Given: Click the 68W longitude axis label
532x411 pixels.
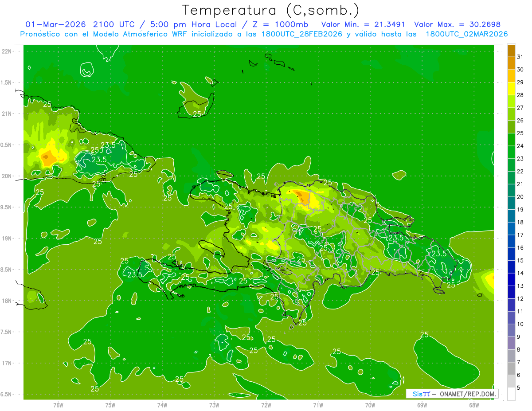Looking at the screenshot, I should [474, 405].
